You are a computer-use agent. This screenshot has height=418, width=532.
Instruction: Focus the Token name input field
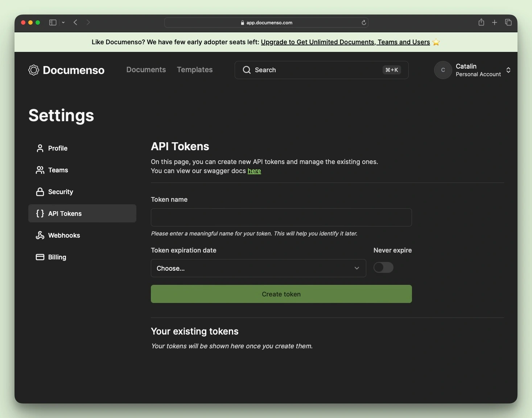point(281,217)
